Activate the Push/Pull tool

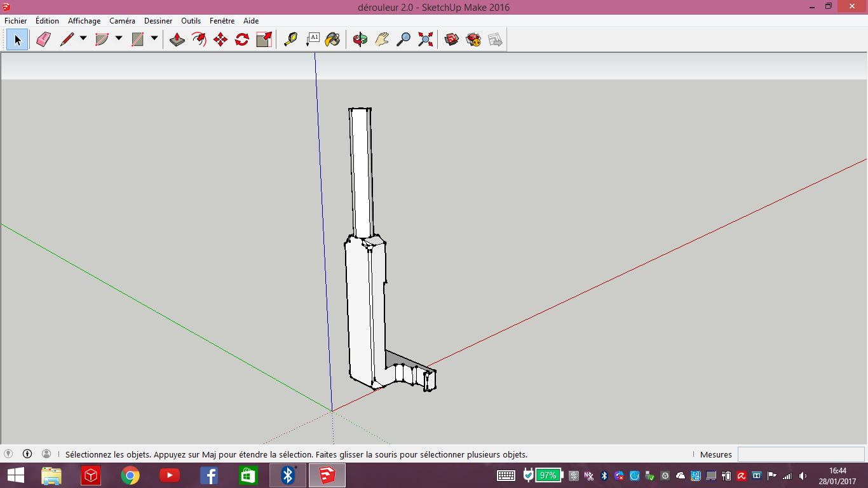[x=177, y=40]
